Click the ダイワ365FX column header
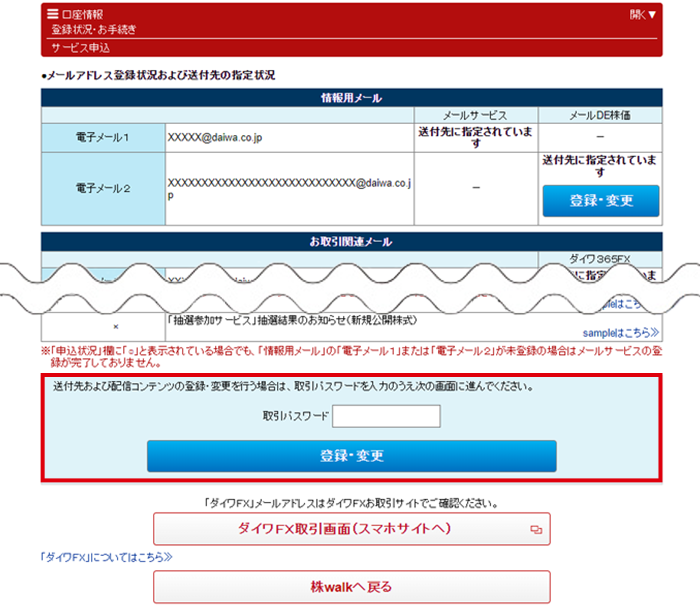700x605 pixels. click(600, 259)
